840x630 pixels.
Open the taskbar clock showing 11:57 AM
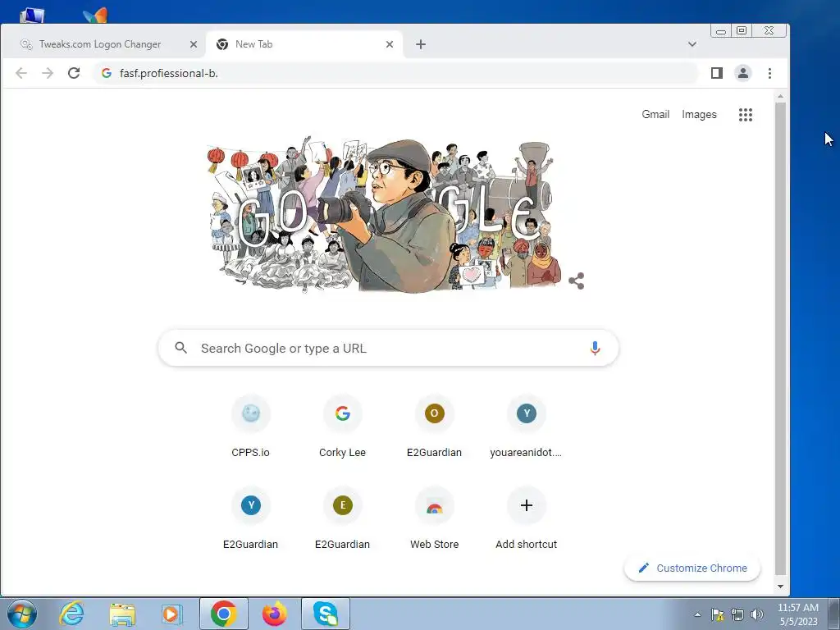coord(797,614)
